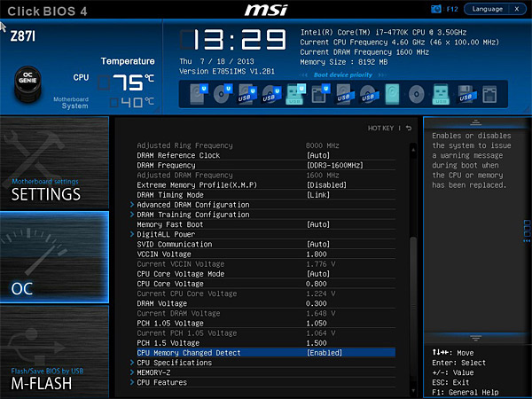This screenshot has height=399, width=532.
Task: Open the SETTINGS motherboard settings section
Action: 54,162
